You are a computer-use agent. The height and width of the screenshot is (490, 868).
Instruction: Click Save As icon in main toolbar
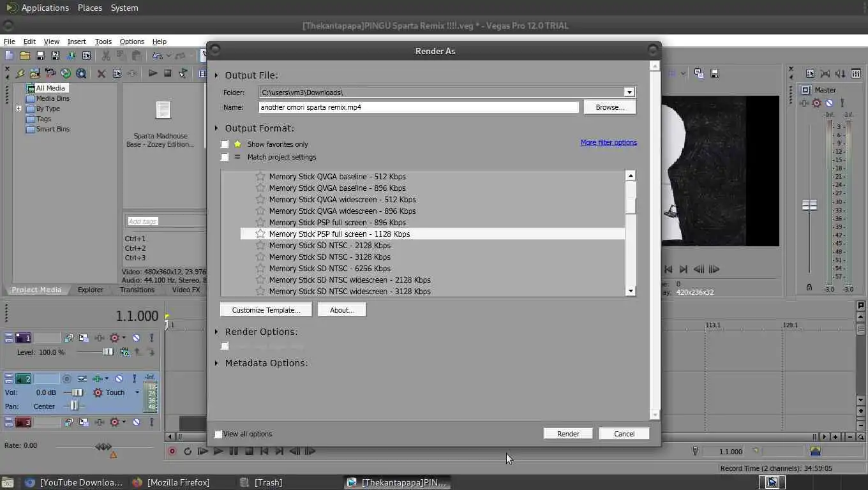[x=55, y=56]
